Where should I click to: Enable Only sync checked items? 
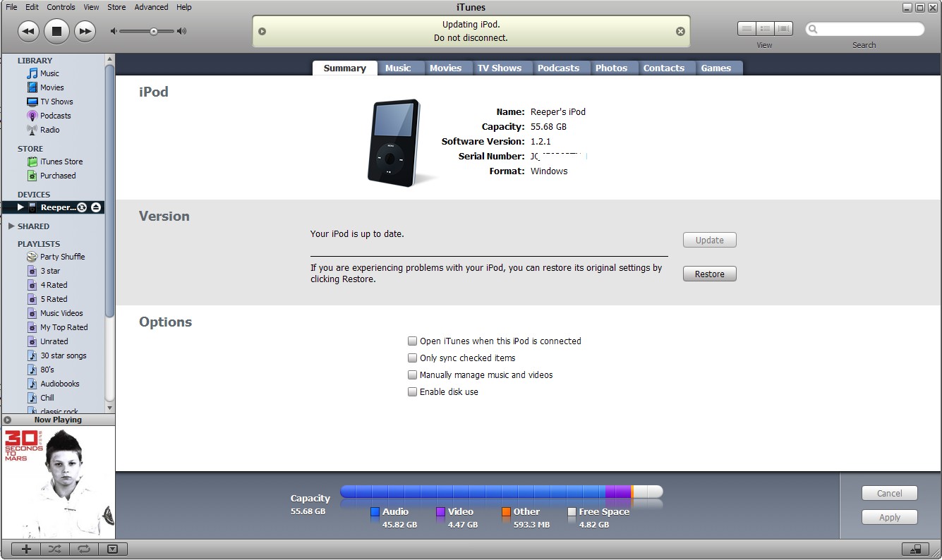pos(413,358)
